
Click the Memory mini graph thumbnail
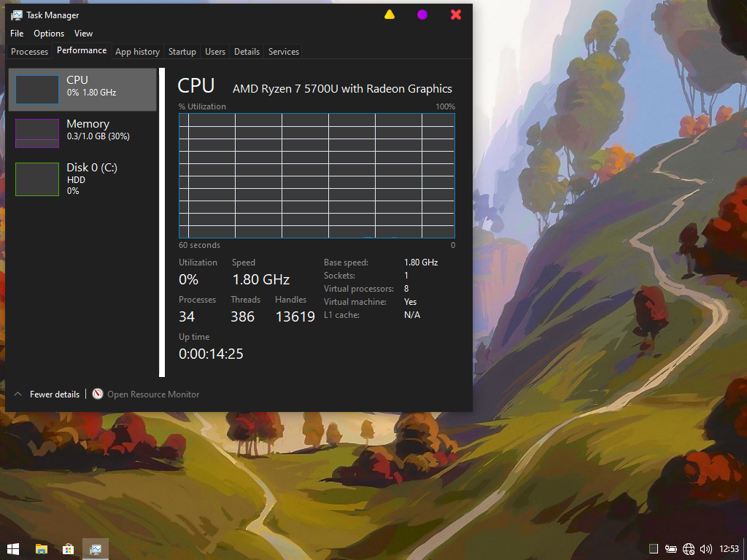tap(37, 133)
